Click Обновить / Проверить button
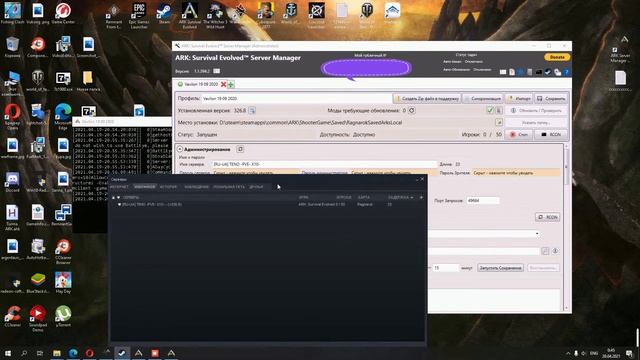640x360 pixels. [x=536, y=111]
